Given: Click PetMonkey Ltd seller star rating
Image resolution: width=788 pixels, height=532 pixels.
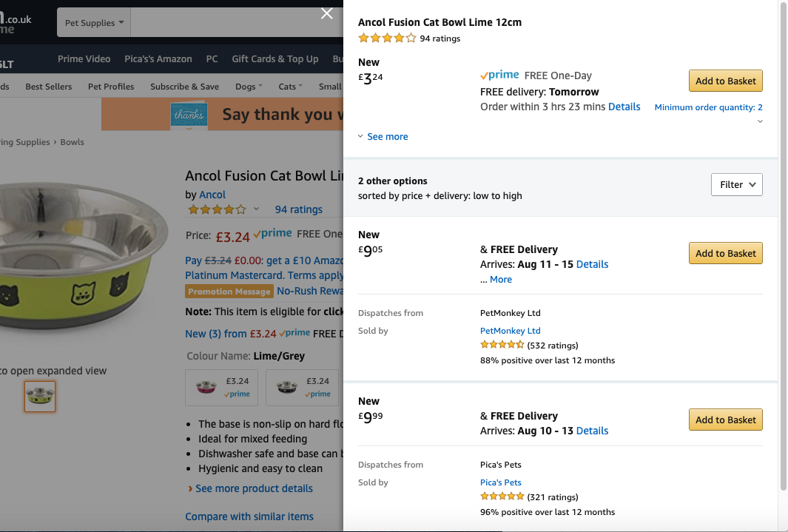Looking at the screenshot, I should (x=502, y=345).
